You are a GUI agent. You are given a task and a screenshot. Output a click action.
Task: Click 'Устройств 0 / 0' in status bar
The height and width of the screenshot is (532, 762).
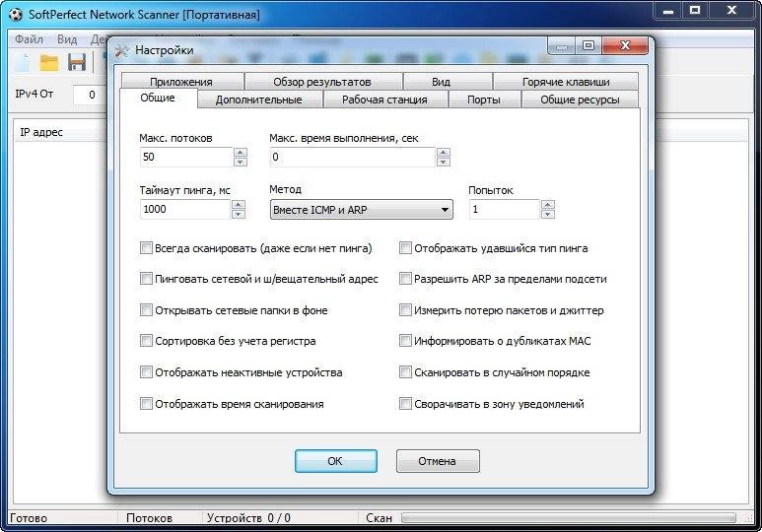pos(248,518)
